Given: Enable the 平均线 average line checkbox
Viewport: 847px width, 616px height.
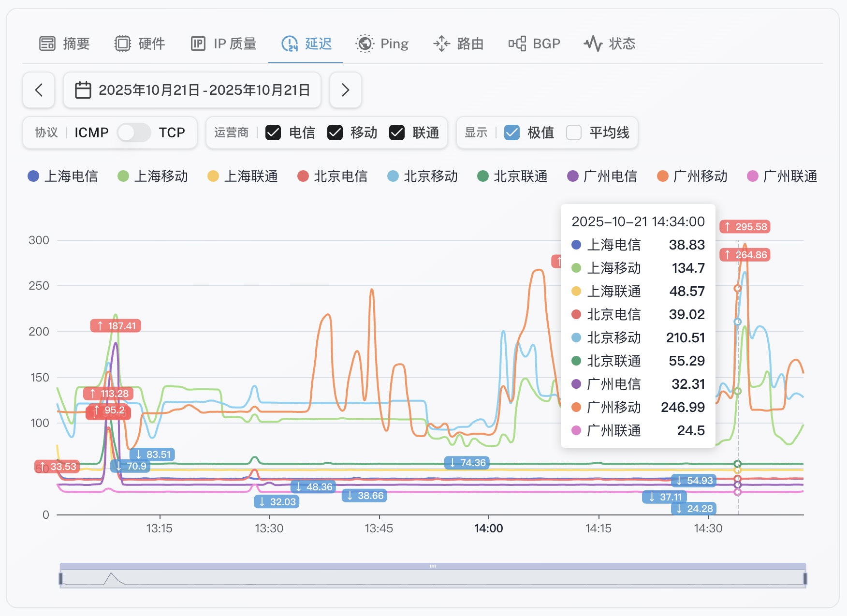Looking at the screenshot, I should point(574,132).
